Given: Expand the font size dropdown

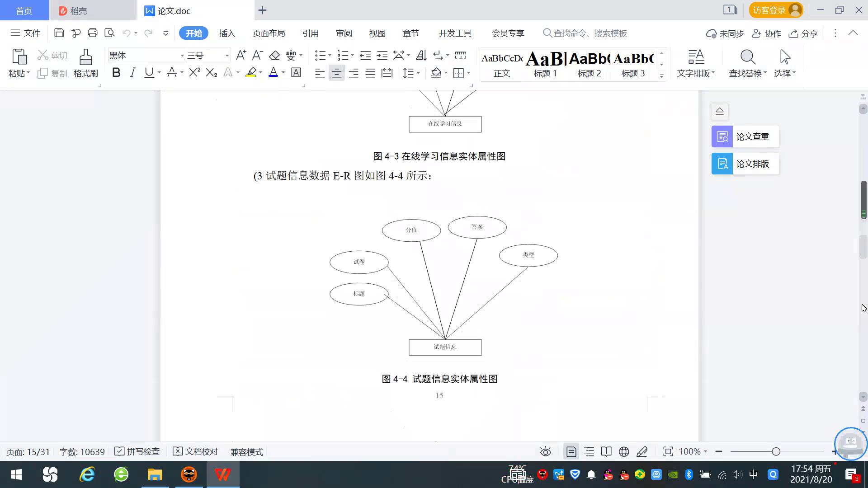Looking at the screenshot, I should (x=226, y=55).
